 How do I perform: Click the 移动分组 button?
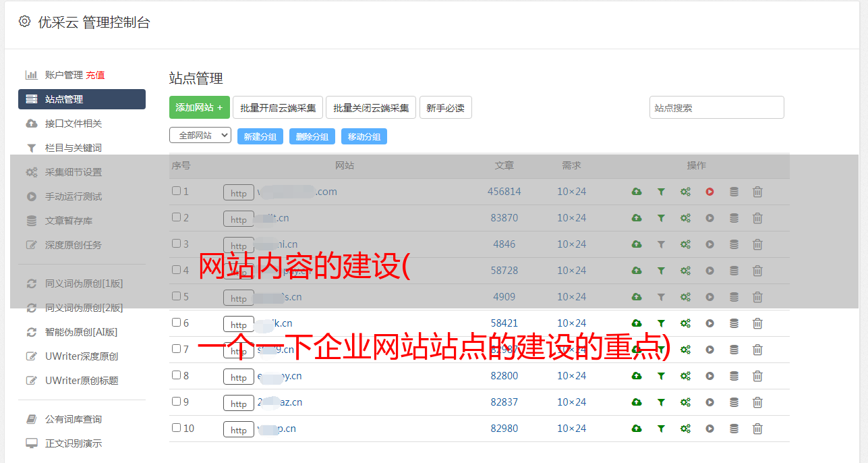(x=364, y=136)
